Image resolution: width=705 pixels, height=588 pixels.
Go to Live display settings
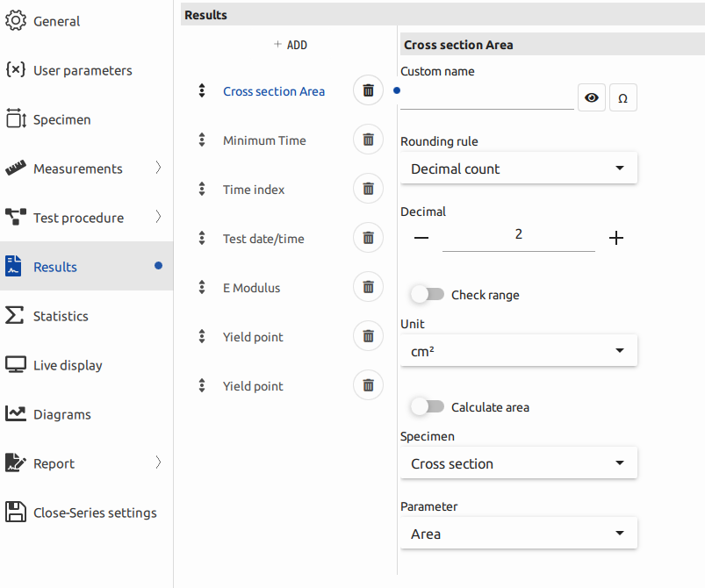coord(68,365)
